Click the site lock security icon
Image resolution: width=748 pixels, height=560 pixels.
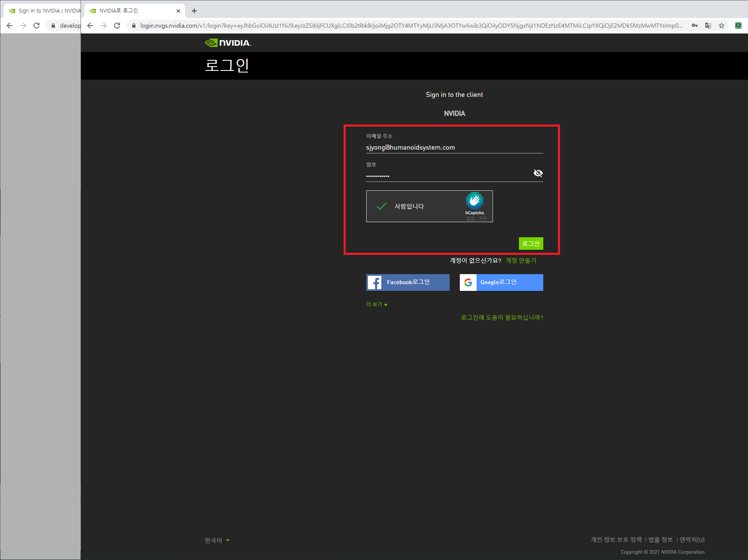pyautogui.click(x=134, y=26)
